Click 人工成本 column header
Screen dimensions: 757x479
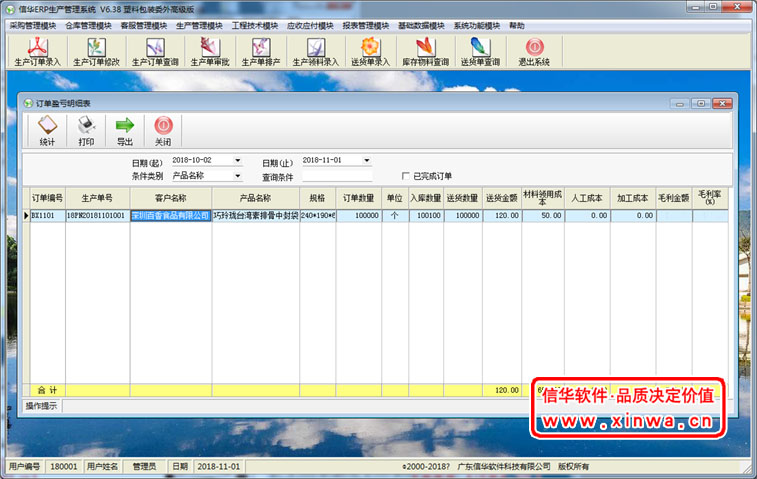tap(587, 198)
